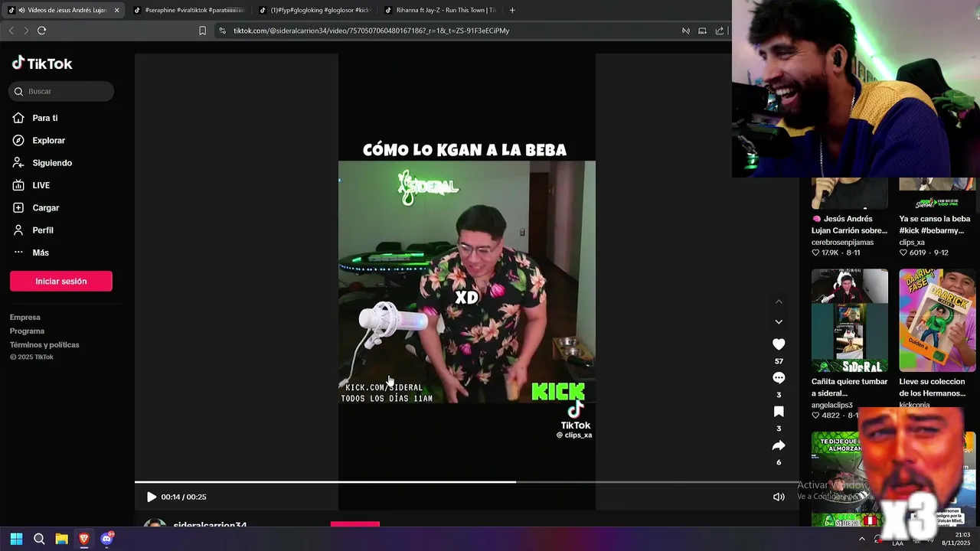
Task: Bookmark this page in address bar
Action: 202,31
